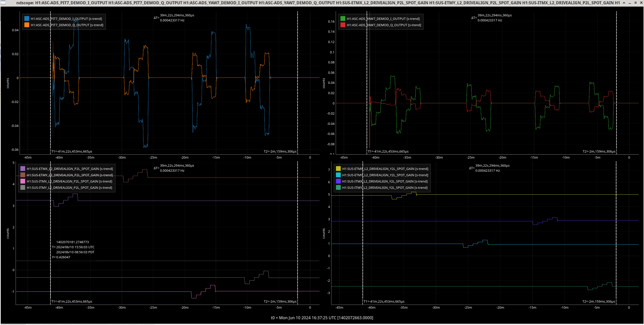
Task: Grab the T2 cursor label in PIT7 plot
Action: coord(280,151)
